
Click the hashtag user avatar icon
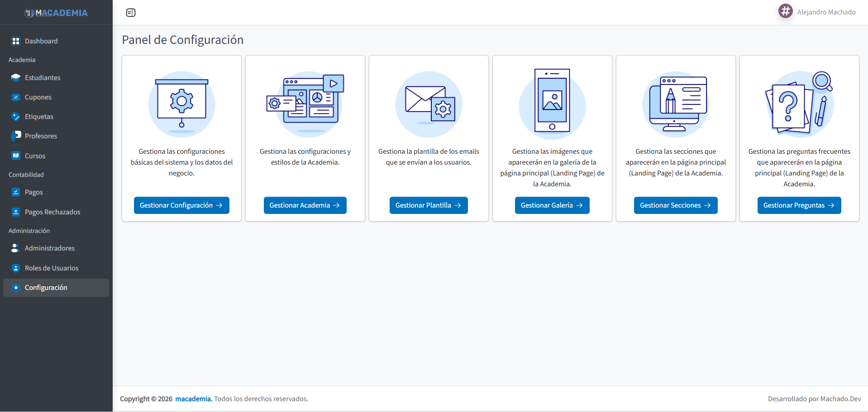coord(785,11)
